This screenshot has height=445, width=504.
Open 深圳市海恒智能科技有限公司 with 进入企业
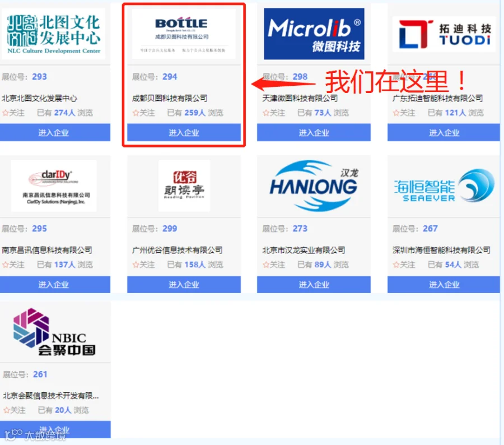tap(444, 285)
